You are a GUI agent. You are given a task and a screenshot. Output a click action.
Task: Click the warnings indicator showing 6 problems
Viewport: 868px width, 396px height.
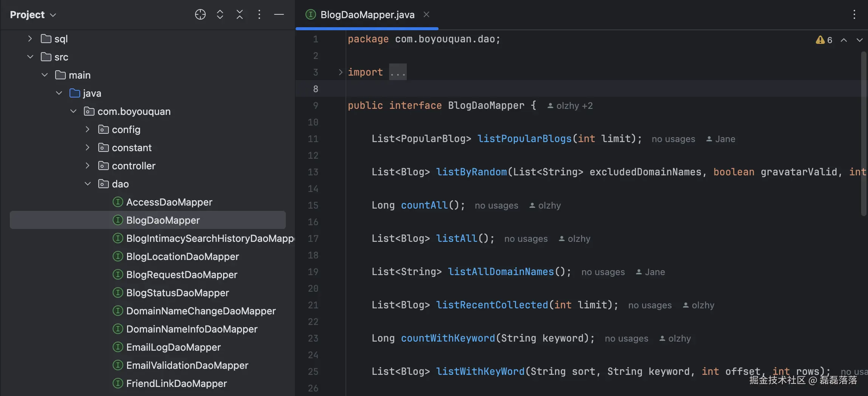click(x=824, y=40)
